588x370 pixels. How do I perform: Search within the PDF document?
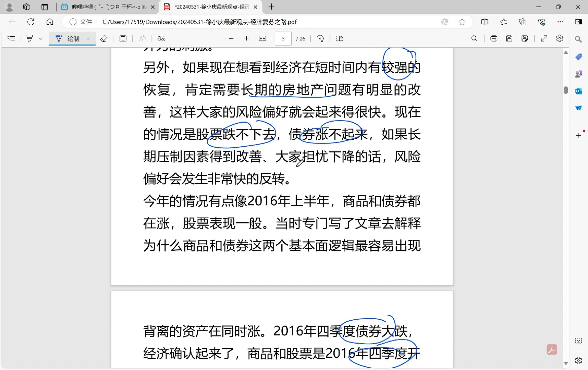click(474, 38)
